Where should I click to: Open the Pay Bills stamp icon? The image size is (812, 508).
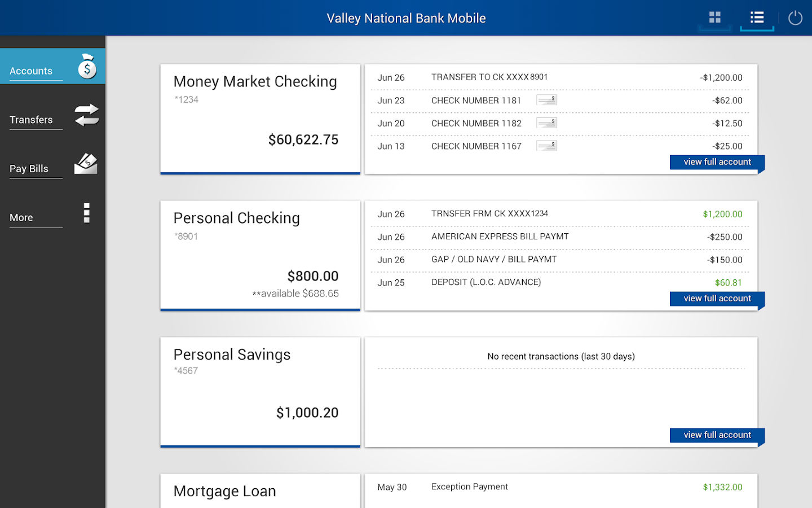[86, 163]
